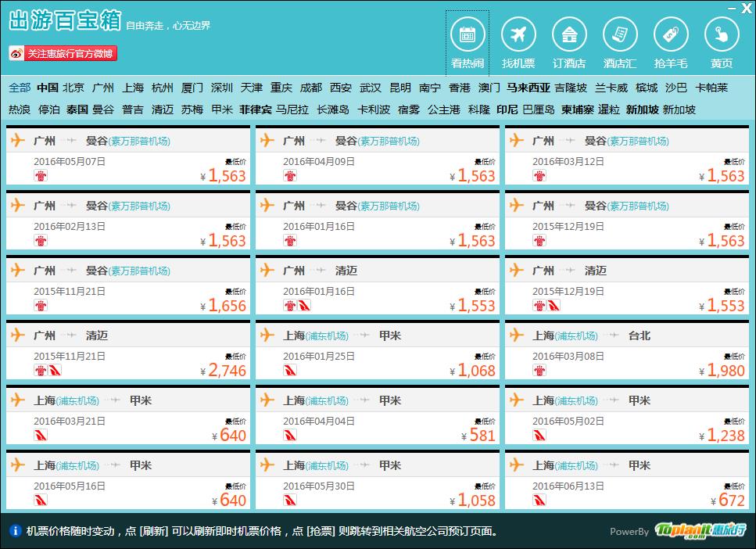The image size is (756, 549).
Task: Click airline logo on 2016年06月13日 甲米 flight
Action: click(x=539, y=501)
